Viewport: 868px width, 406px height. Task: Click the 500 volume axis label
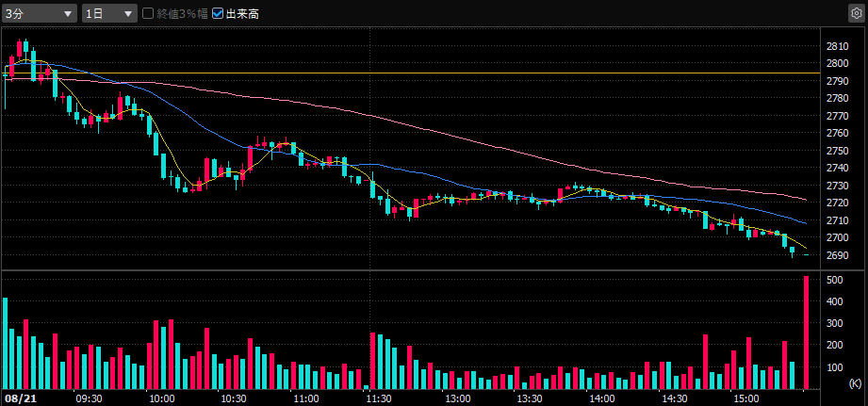click(835, 281)
